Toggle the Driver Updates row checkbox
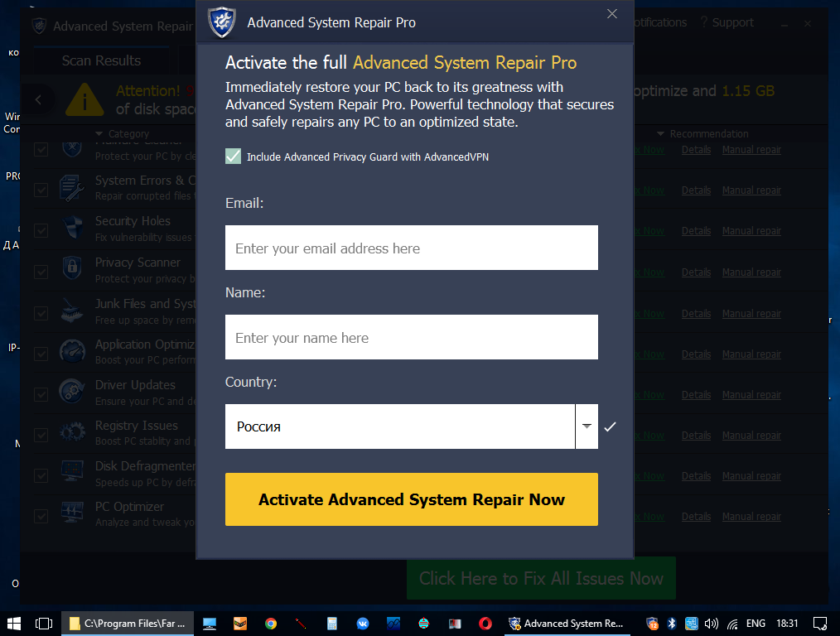 click(41, 394)
